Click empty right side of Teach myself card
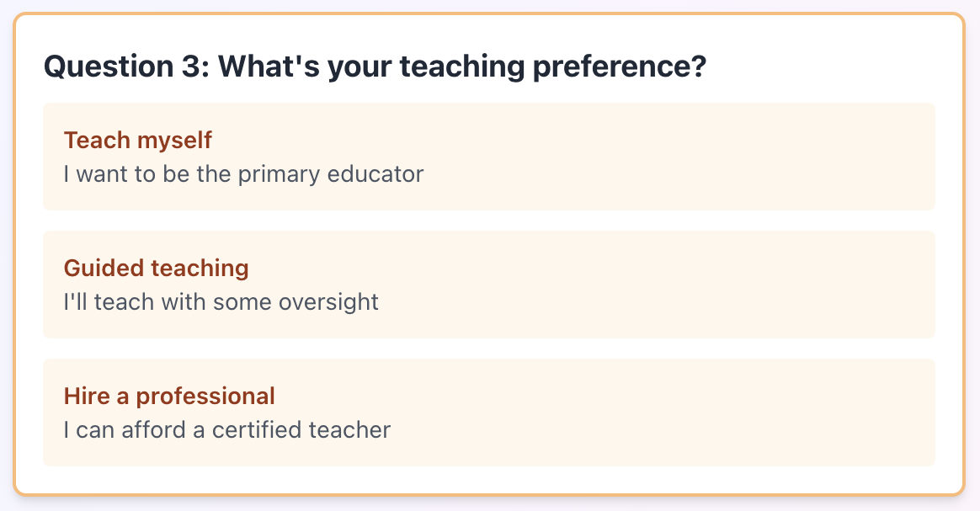980x511 pixels. click(x=758, y=157)
